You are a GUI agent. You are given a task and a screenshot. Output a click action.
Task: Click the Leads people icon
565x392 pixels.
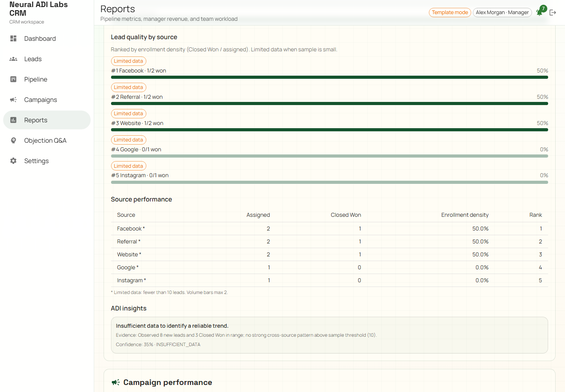[x=13, y=59]
